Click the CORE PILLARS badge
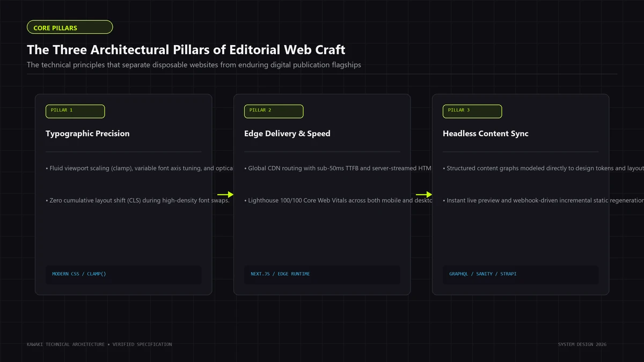Viewport: 644px width, 362px height. [x=70, y=27]
